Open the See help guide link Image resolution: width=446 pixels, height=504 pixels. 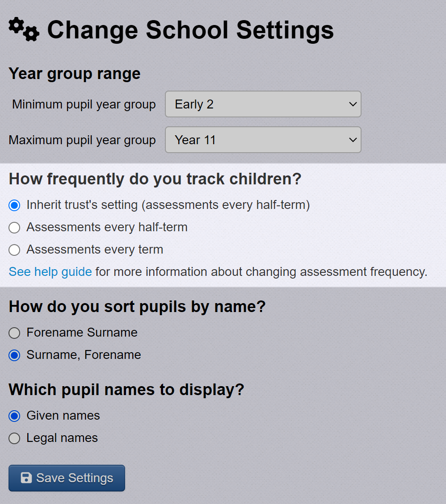(50, 272)
